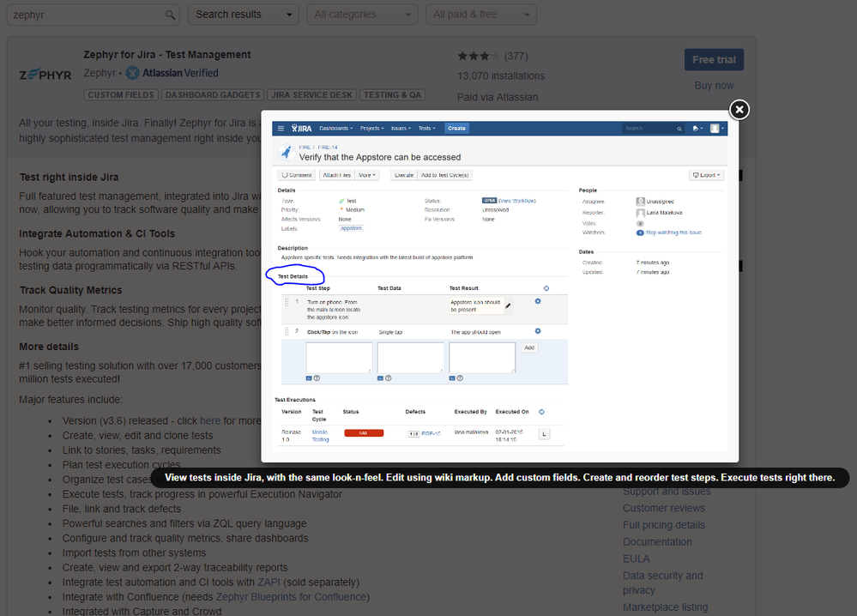Open the gear icon for test step 1

538,301
